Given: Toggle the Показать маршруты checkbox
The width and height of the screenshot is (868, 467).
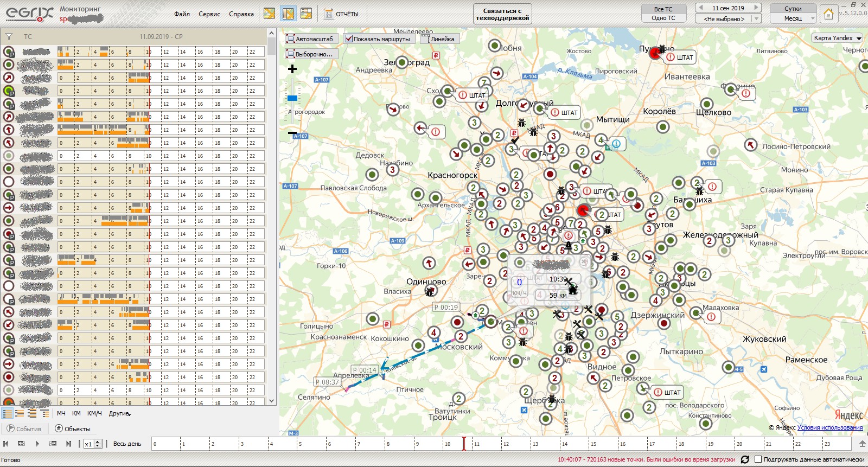Looking at the screenshot, I should click(x=349, y=39).
